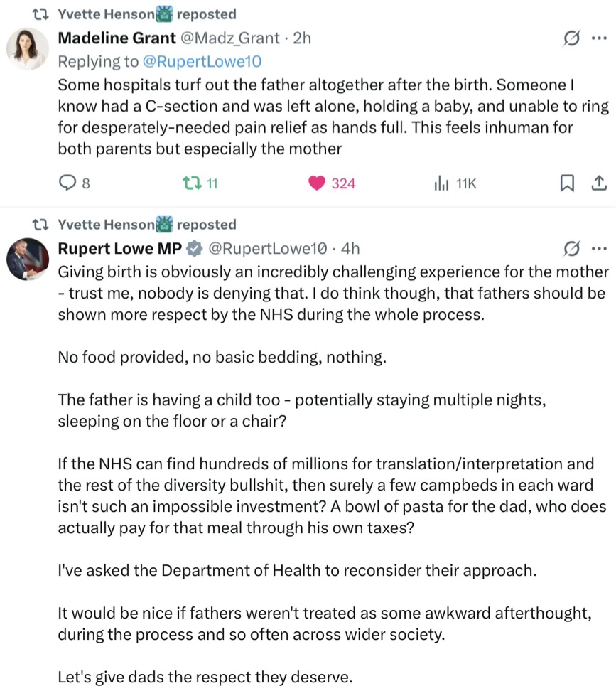Open Rupert Lowe's profile avatar
The width and height of the screenshot is (616, 696).
(28, 259)
